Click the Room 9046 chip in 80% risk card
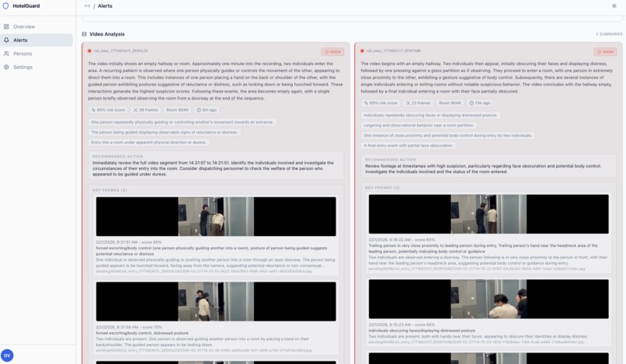 (x=177, y=109)
